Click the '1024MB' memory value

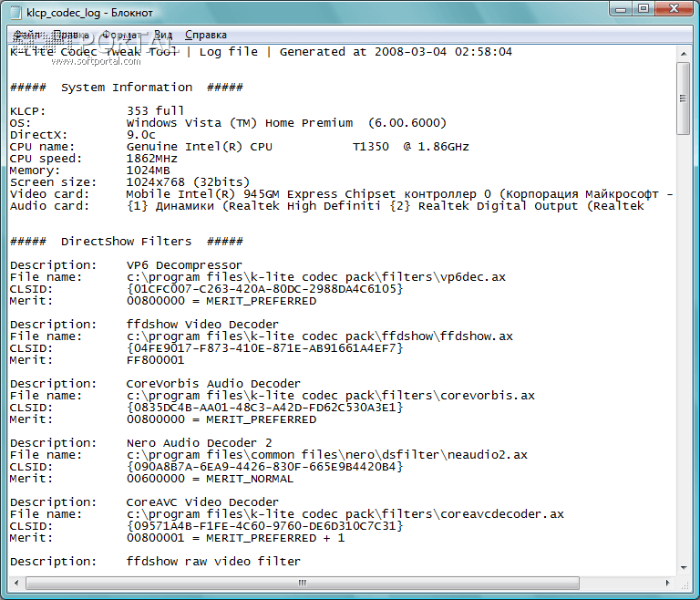tap(149, 171)
